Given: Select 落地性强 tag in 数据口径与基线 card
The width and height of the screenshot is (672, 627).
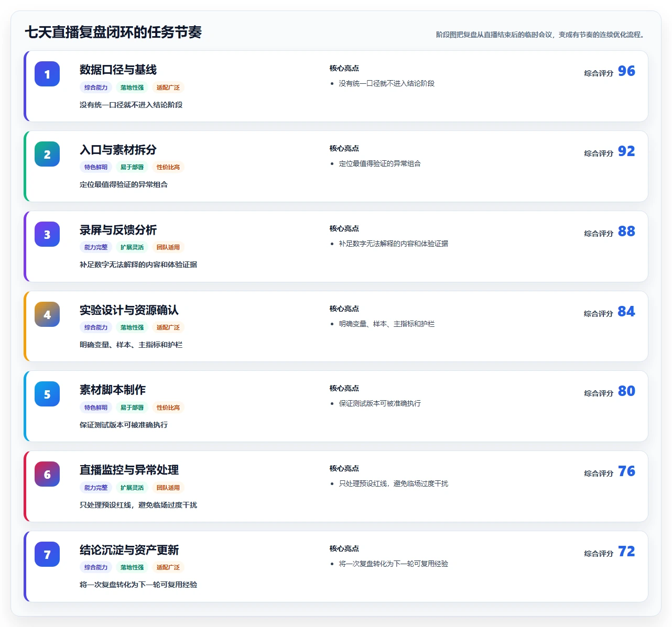Looking at the screenshot, I should tap(132, 87).
